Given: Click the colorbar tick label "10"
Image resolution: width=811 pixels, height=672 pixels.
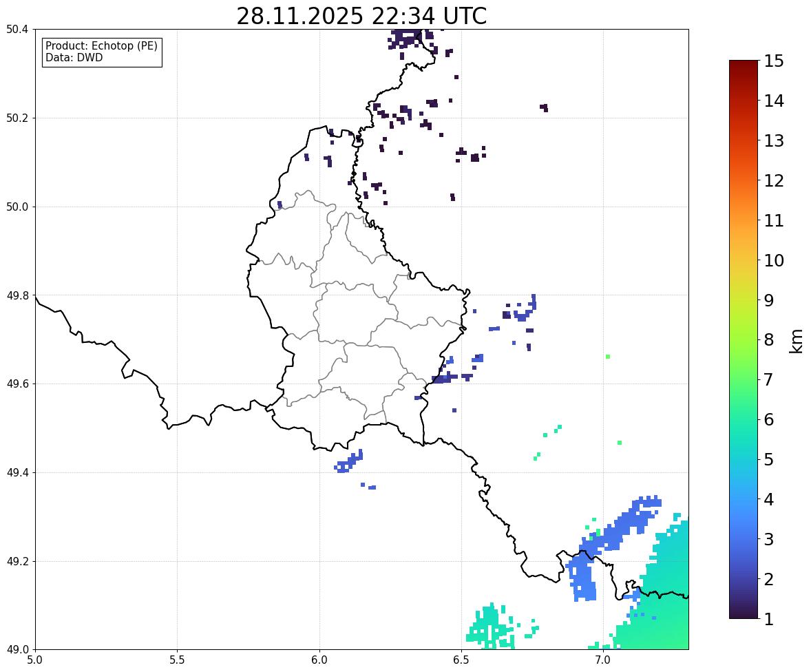Looking at the screenshot, I should click(x=774, y=260).
